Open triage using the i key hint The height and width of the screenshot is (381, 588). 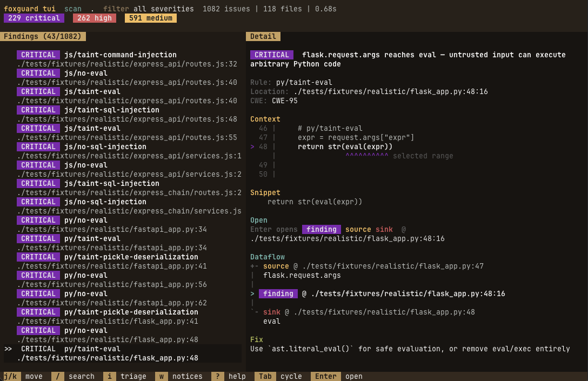point(109,376)
